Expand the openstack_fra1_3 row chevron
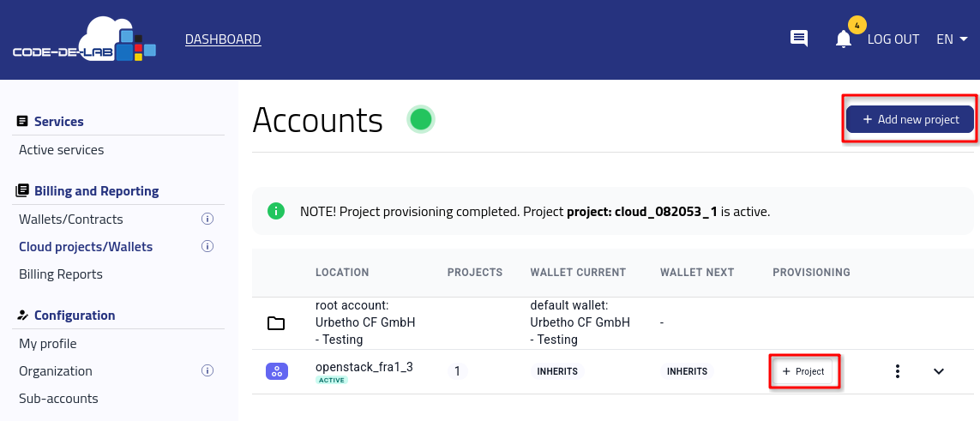 pos(939,371)
